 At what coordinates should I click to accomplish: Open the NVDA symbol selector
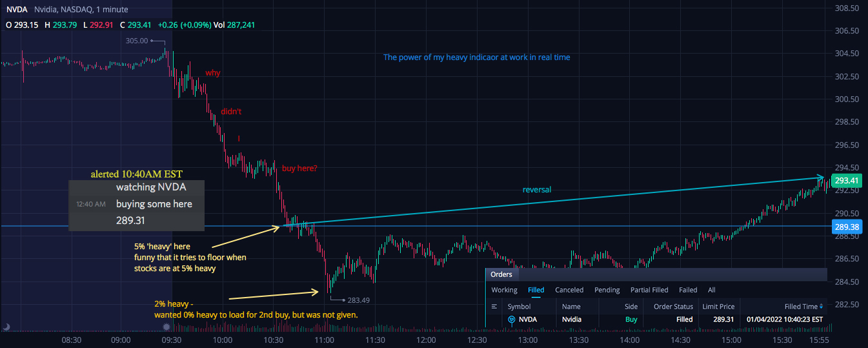coord(17,10)
